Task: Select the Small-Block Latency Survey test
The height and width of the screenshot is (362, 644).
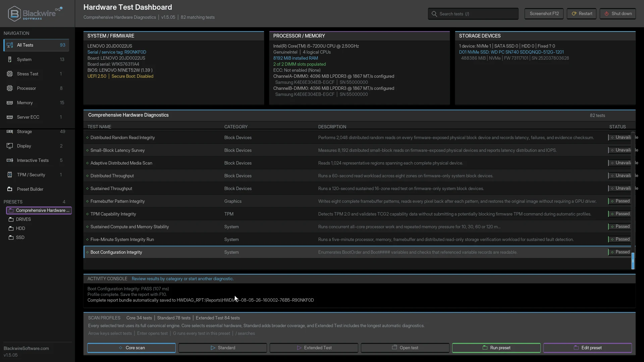Action: (x=357, y=150)
